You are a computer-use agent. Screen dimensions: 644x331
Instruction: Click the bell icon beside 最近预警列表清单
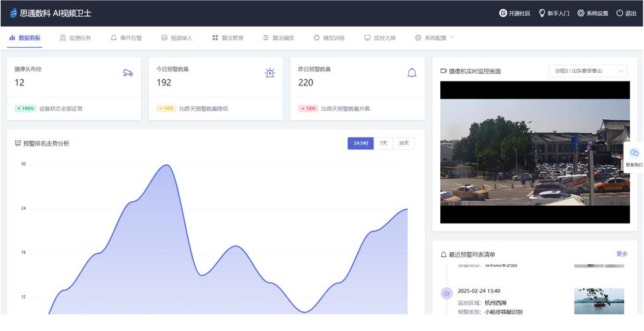pos(443,255)
